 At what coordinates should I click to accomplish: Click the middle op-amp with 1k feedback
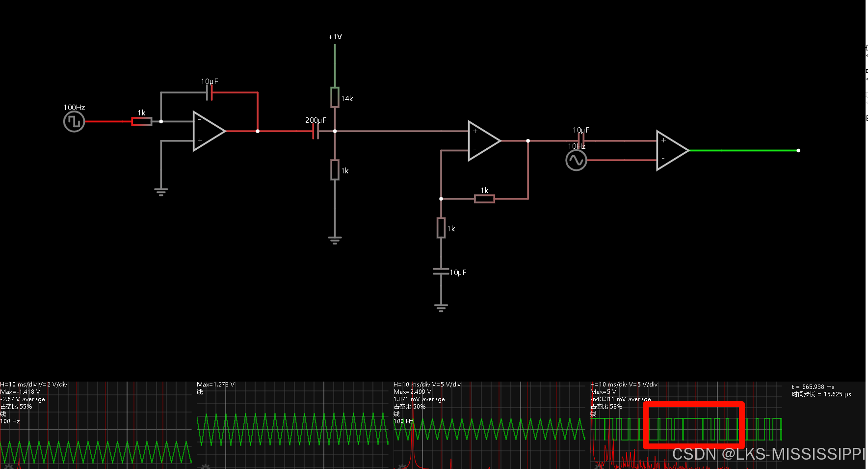(x=483, y=141)
